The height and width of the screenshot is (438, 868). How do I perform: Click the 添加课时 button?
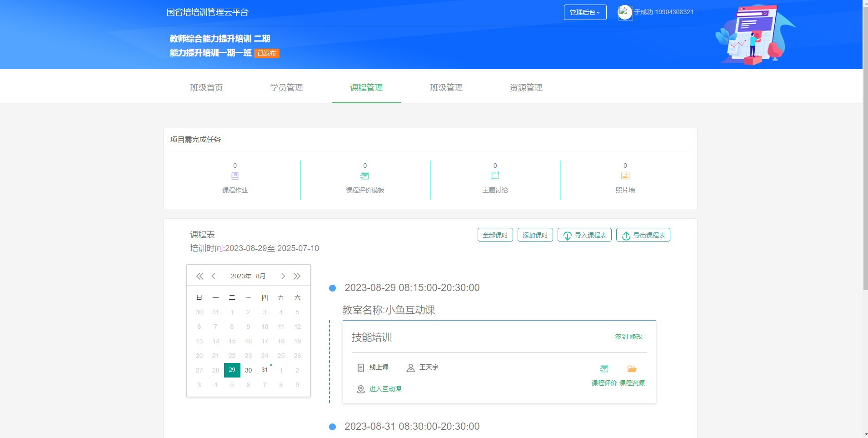(x=535, y=235)
